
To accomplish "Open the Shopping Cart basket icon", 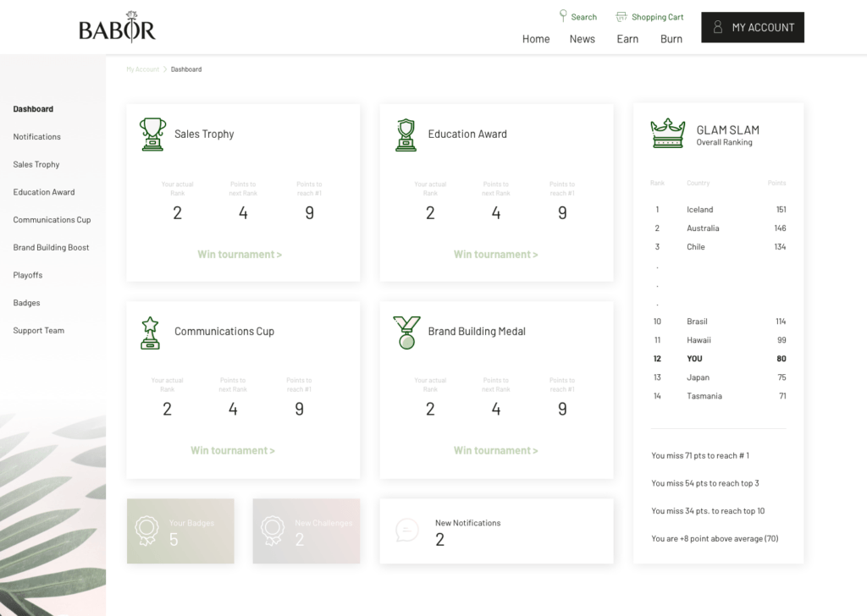I will tap(621, 17).
